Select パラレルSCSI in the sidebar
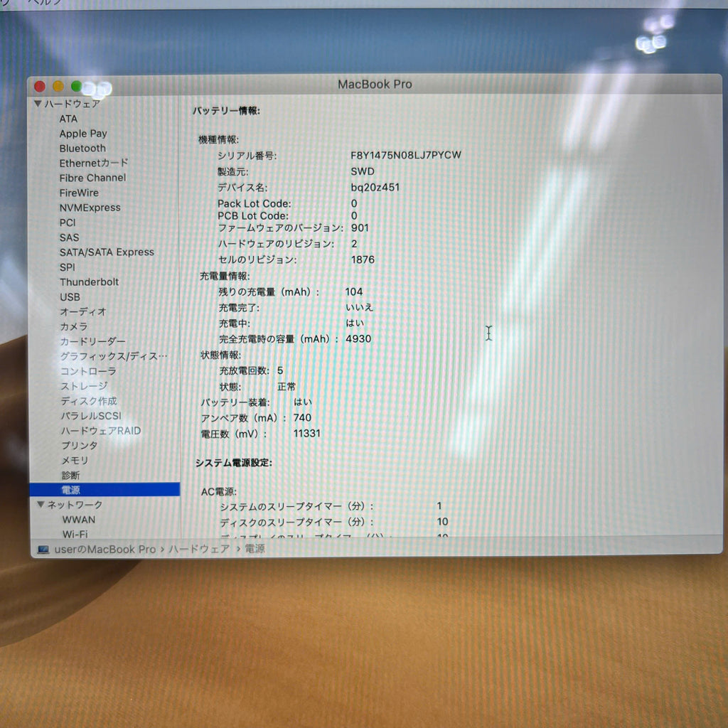 pyautogui.click(x=91, y=415)
